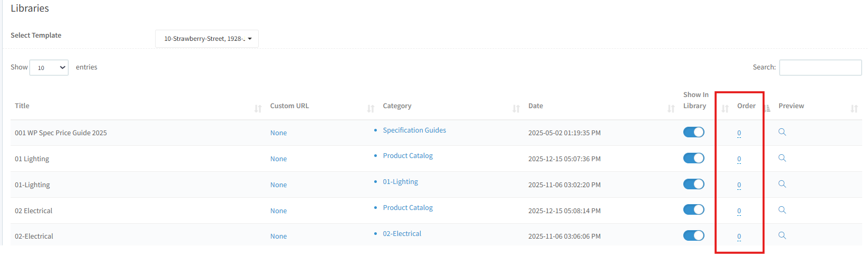The height and width of the screenshot is (254, 868).
Task: Open preview magnifier for 01 Lighting row
Action: click(x=782, y=158)
